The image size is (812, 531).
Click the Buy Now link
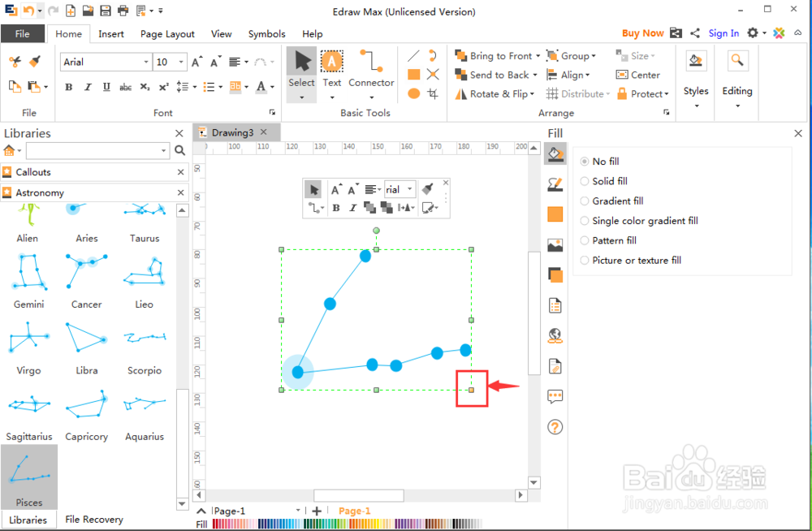point(642,33)
